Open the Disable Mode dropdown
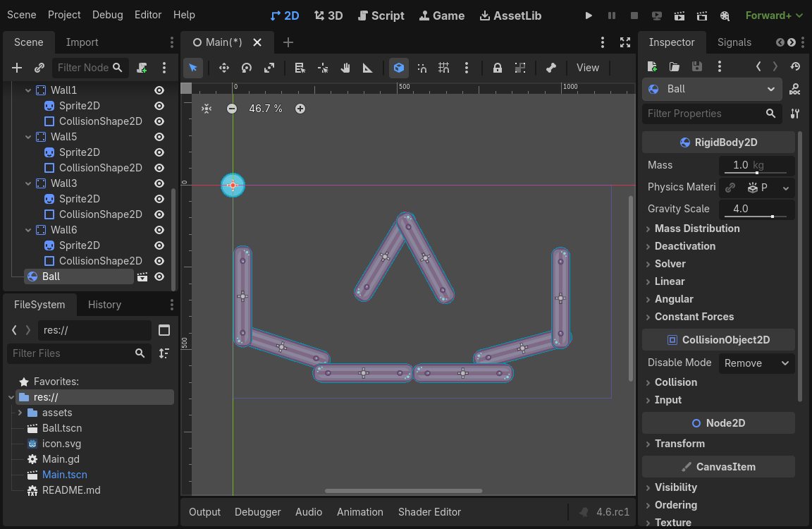Screen dimensions: 812x529 tap(756, 363)
